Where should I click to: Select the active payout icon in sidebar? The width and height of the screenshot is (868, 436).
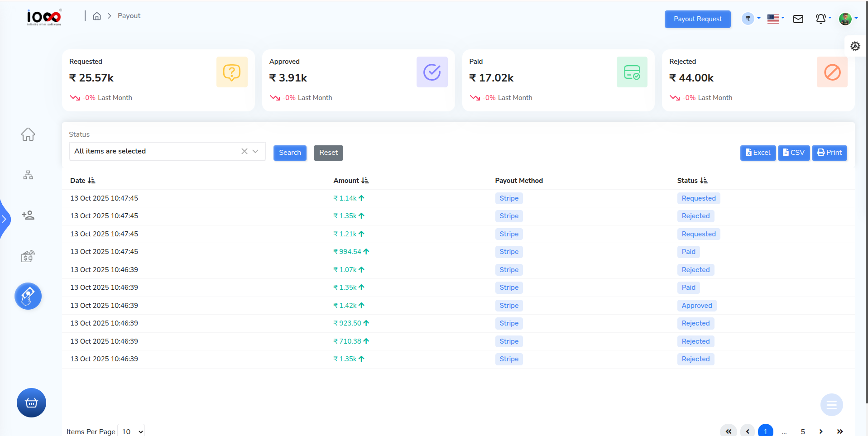(28, 296)
